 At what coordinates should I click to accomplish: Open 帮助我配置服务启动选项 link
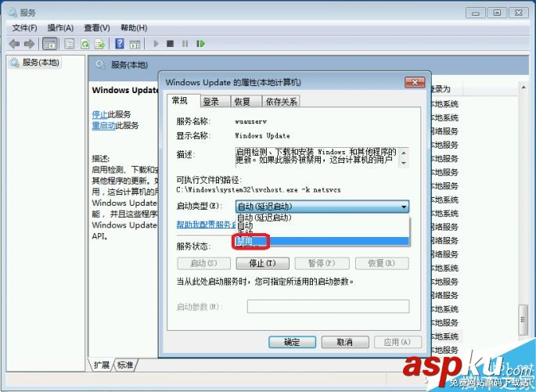point(206,225)
